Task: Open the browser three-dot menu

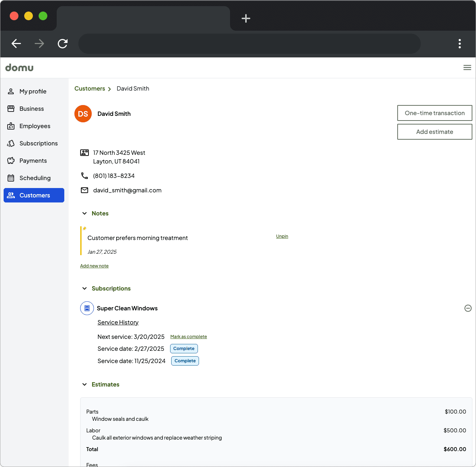Action: tap(460, 44)
